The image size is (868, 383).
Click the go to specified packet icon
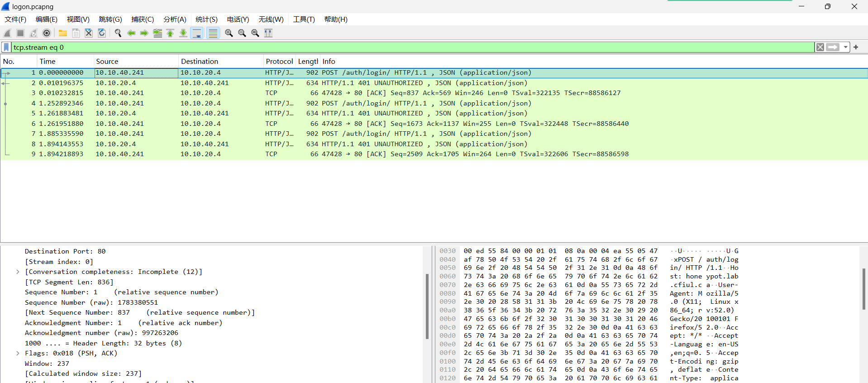tap(157, 33)
